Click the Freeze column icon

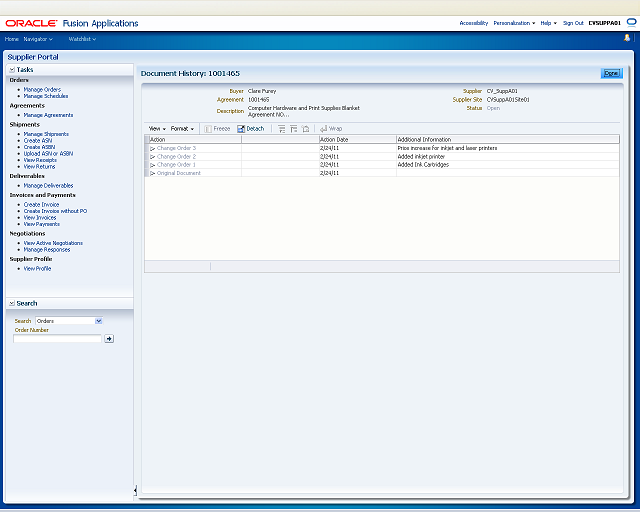[x=208, y=129]
